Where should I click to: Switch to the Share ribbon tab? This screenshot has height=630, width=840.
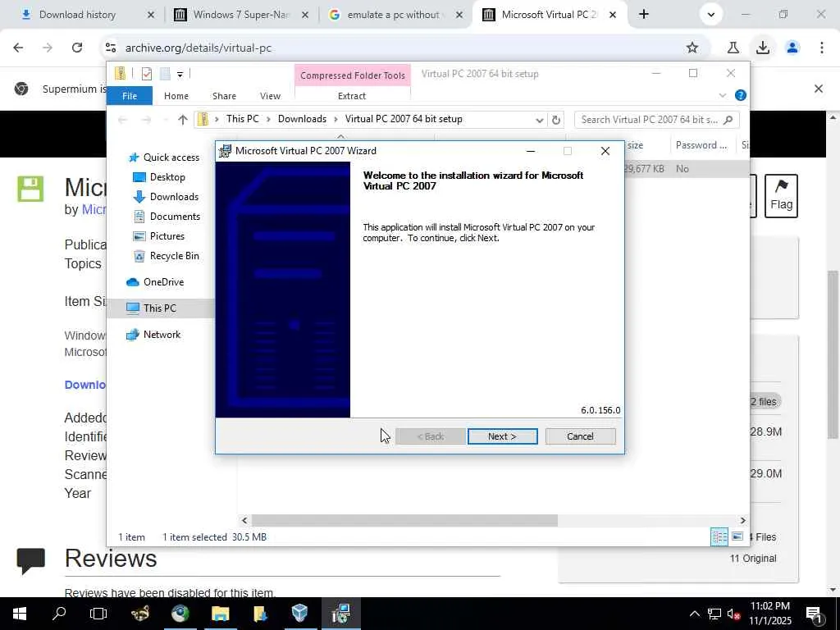[x=224, y=96]
